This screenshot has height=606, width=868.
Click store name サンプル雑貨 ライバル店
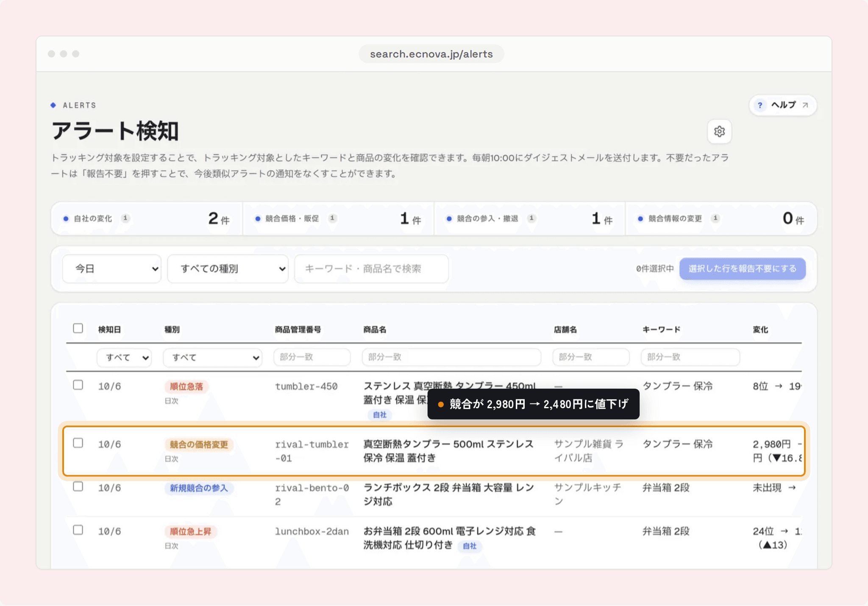pyautogui.click(x=589, y=451)
